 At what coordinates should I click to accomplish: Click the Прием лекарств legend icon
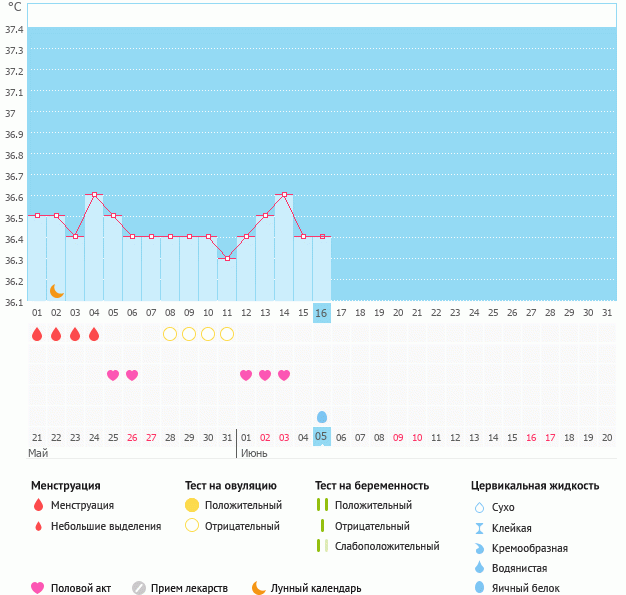click(139, 588)
